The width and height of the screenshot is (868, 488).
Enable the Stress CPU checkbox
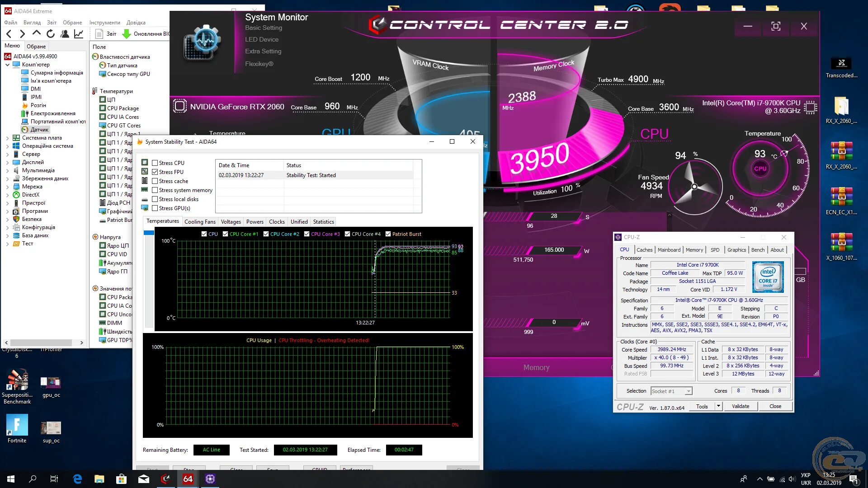pyautogui.click(x=155, y=163)
